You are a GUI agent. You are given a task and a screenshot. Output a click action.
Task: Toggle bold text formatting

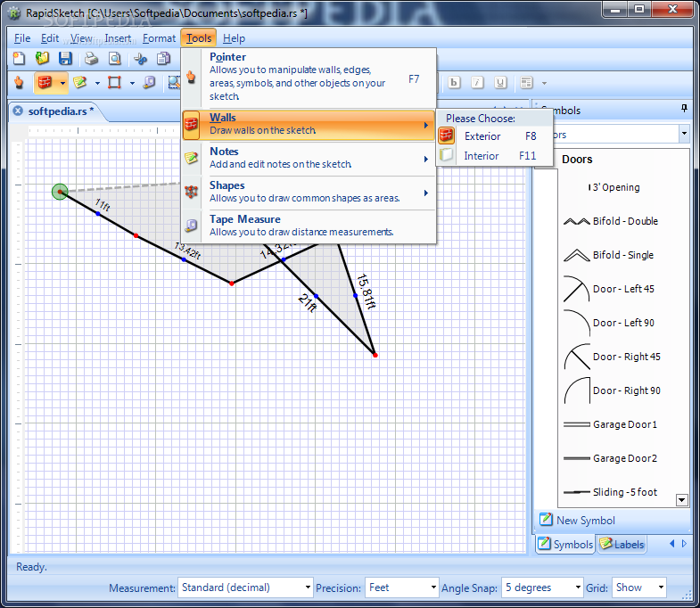coord(454,83)
